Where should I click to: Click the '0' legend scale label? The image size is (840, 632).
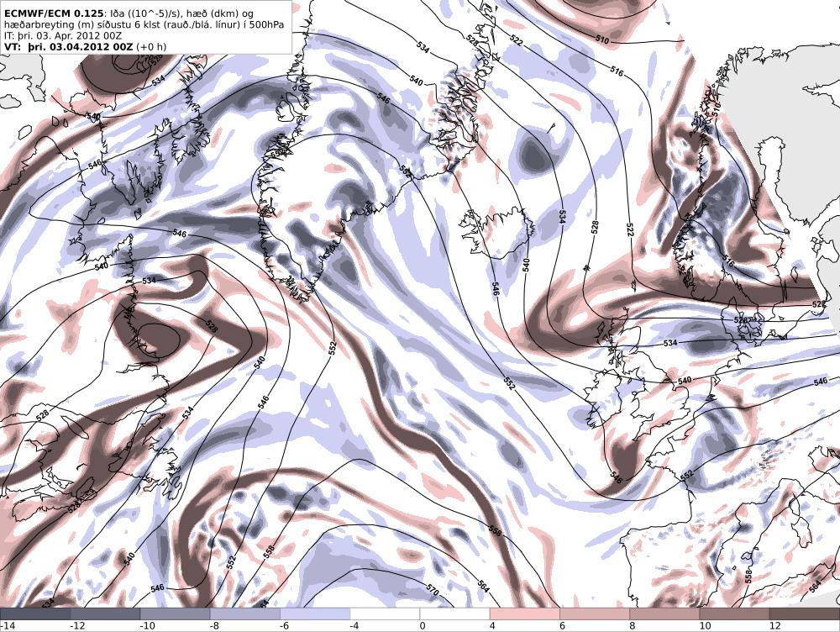coord(423,625)
